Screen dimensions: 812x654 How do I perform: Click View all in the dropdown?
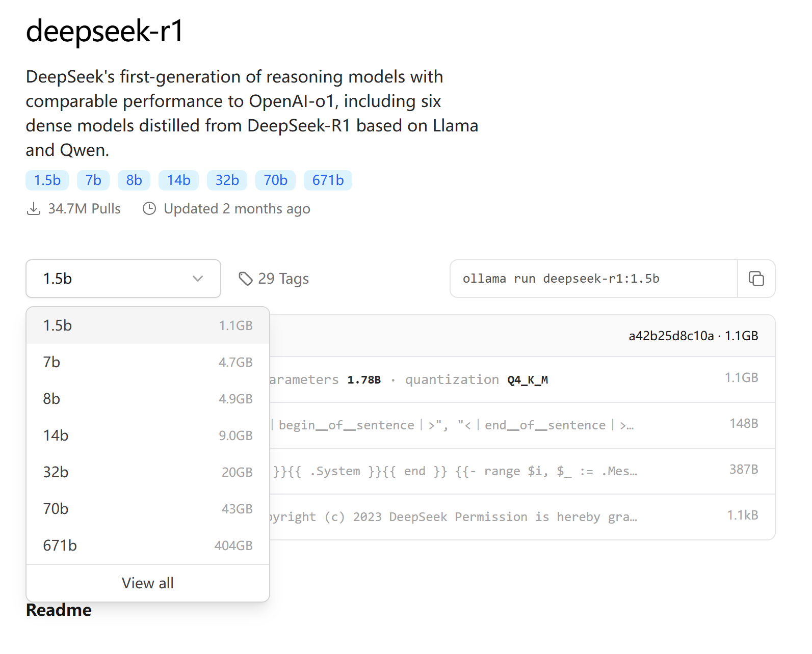[148, 583]
